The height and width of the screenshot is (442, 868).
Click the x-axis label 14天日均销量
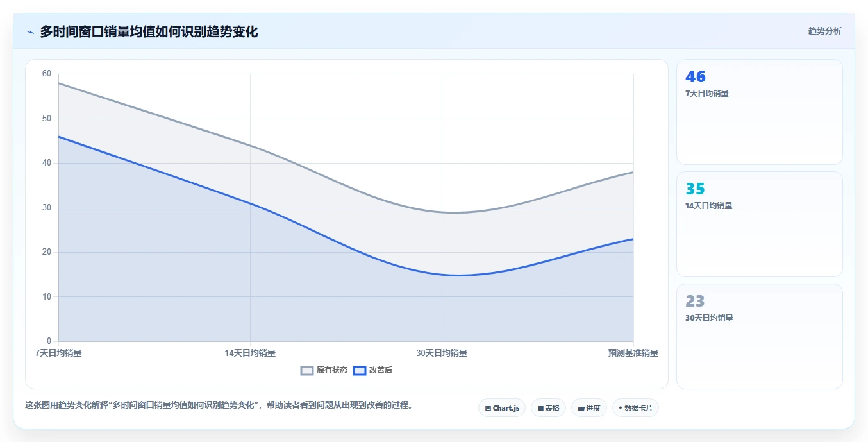[x=250, y=353]
